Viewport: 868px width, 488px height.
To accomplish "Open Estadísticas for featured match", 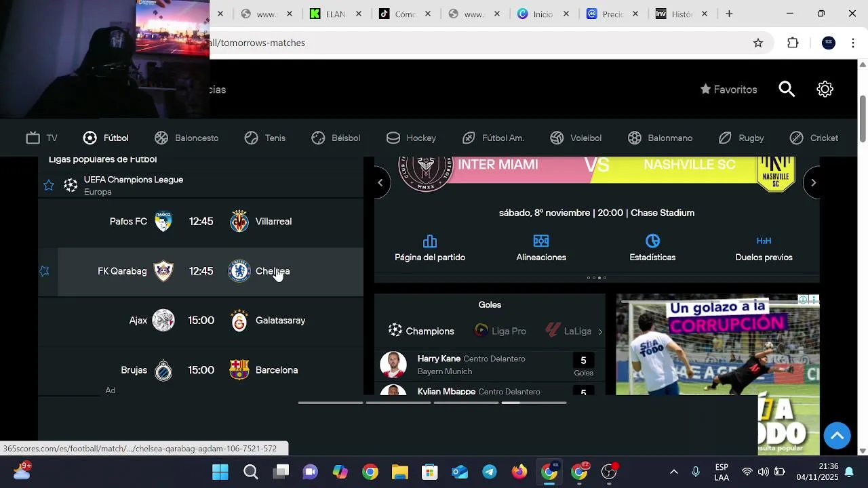I will (652, 249).
